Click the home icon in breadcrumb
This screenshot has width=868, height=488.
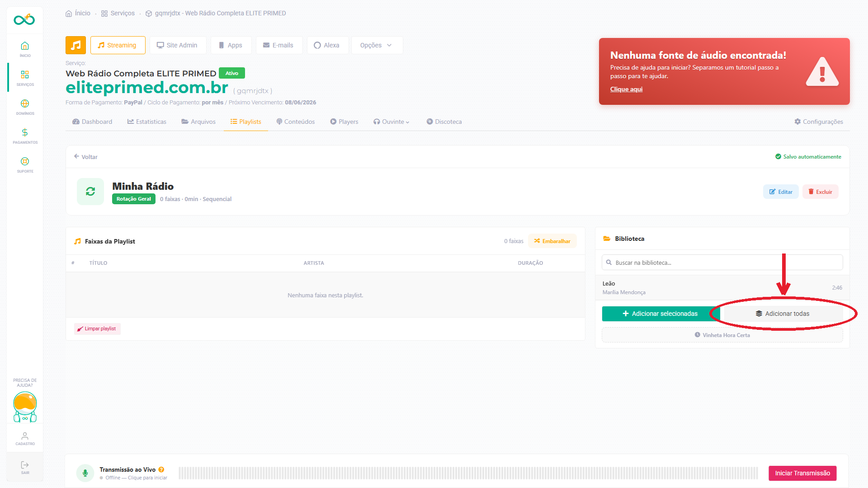pos(69,14)
